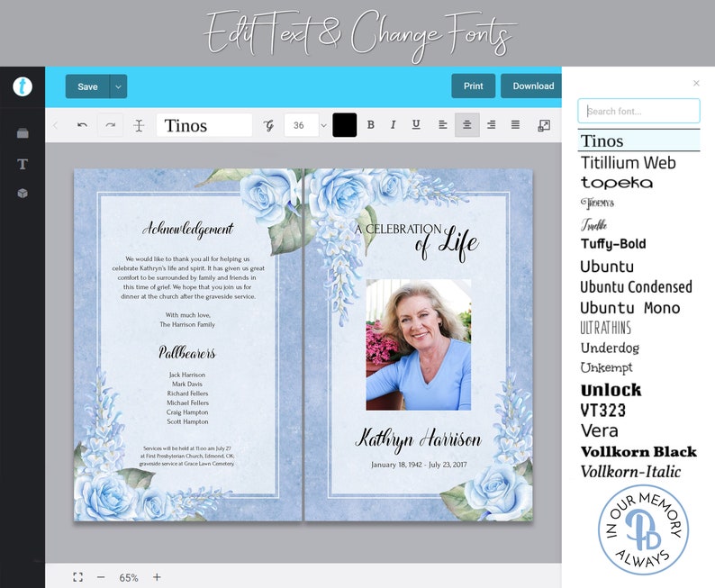Select the Tinos font in list

pos(638,140)
